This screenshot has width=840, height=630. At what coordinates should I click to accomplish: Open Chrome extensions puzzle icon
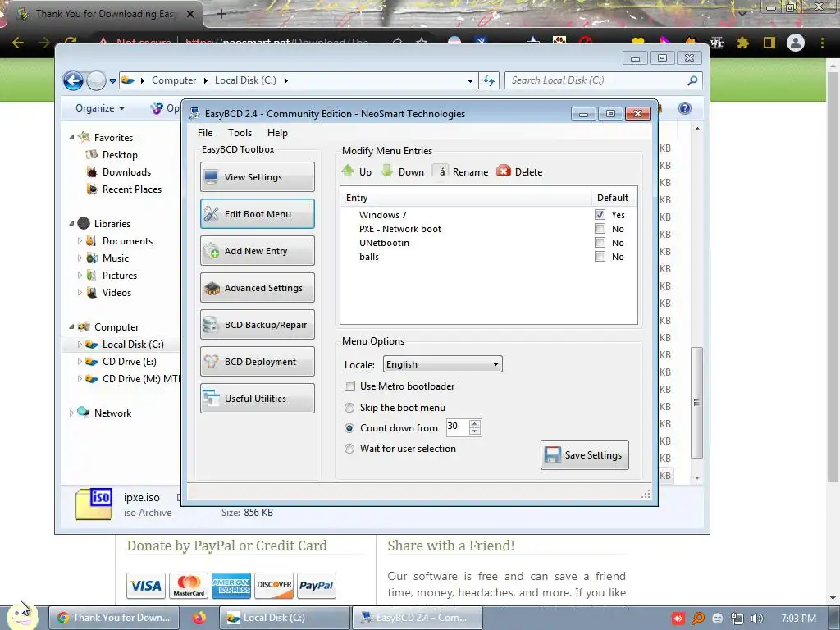[742, 43]
